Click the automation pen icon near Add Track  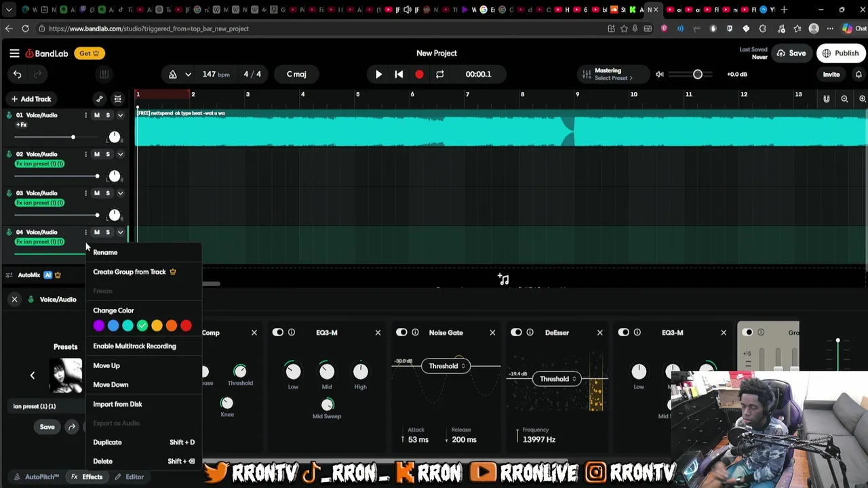pos(100,99)
